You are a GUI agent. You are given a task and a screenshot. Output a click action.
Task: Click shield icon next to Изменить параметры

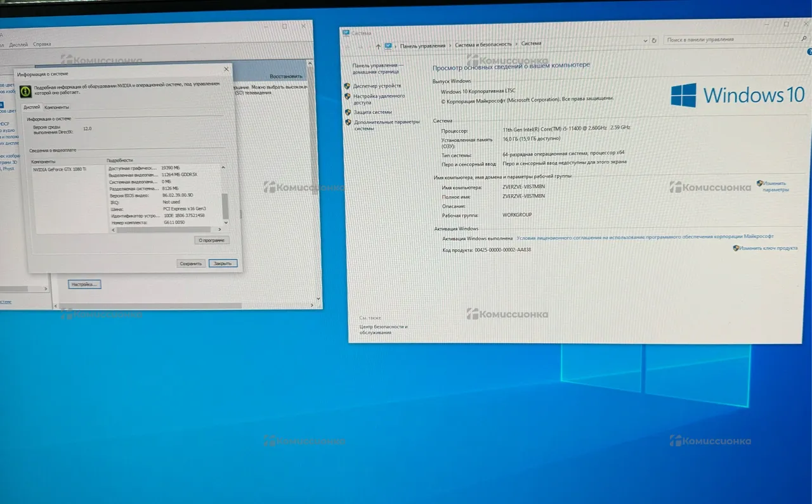coord(759,183)
